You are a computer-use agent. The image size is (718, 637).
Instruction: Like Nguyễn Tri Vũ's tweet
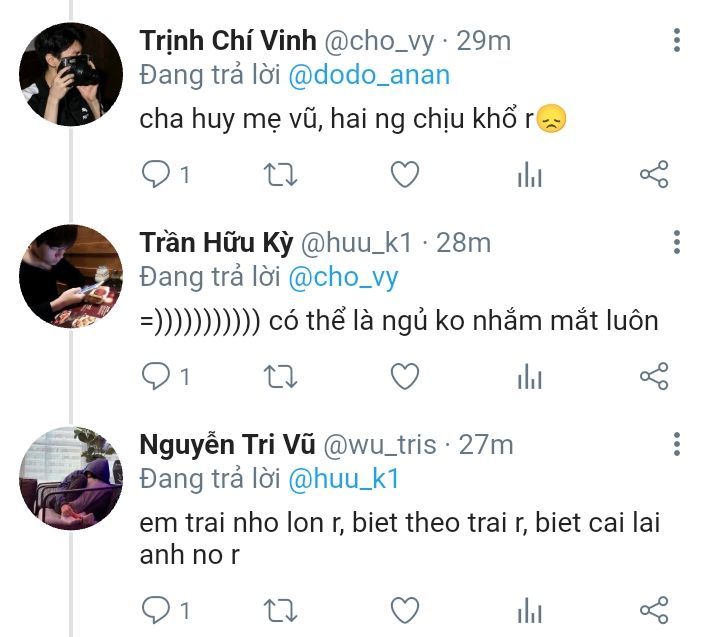(x=404, y=609)
